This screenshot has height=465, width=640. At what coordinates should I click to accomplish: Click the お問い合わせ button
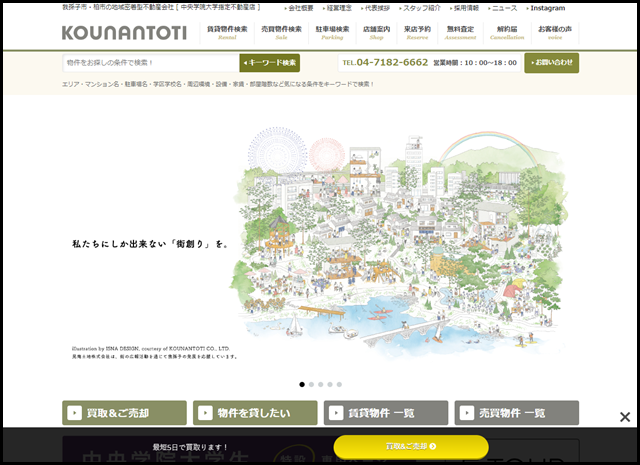(x=551, y=63)
